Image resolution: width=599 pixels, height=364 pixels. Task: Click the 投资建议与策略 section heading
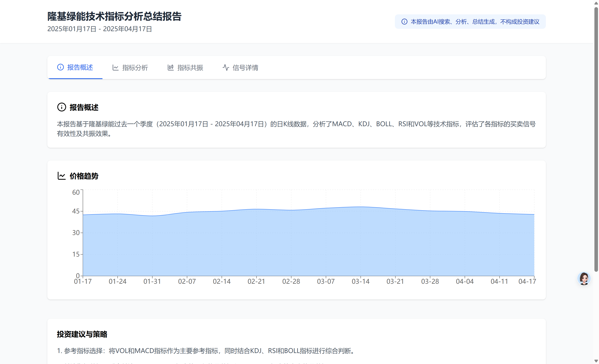point(82,334)
